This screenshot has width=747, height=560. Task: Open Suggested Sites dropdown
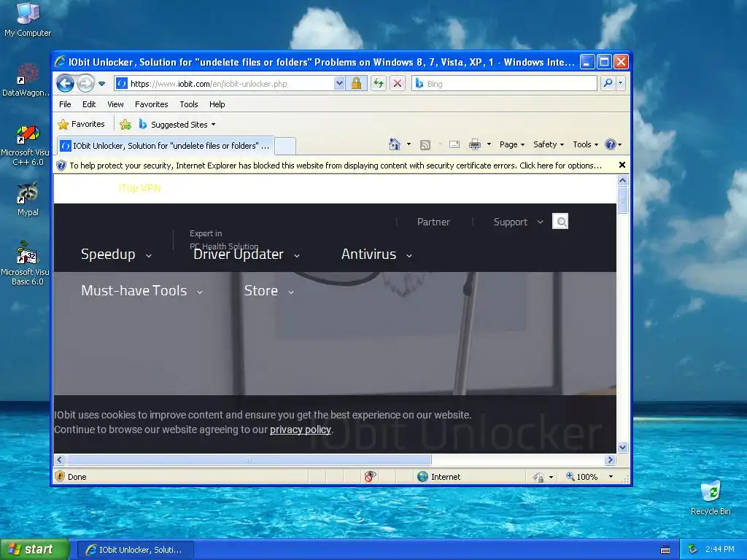177,125
